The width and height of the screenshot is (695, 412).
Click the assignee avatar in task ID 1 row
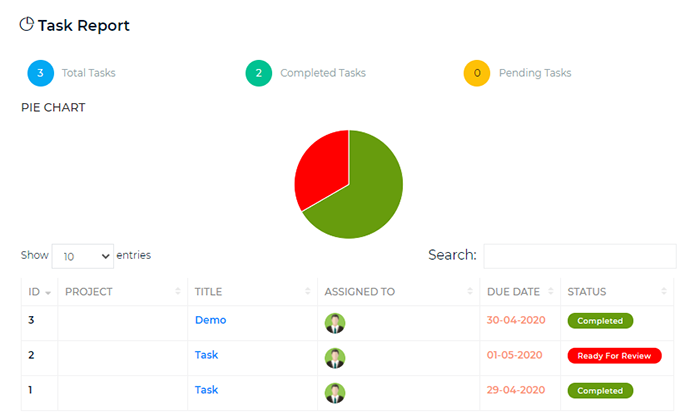click(335, 393)
